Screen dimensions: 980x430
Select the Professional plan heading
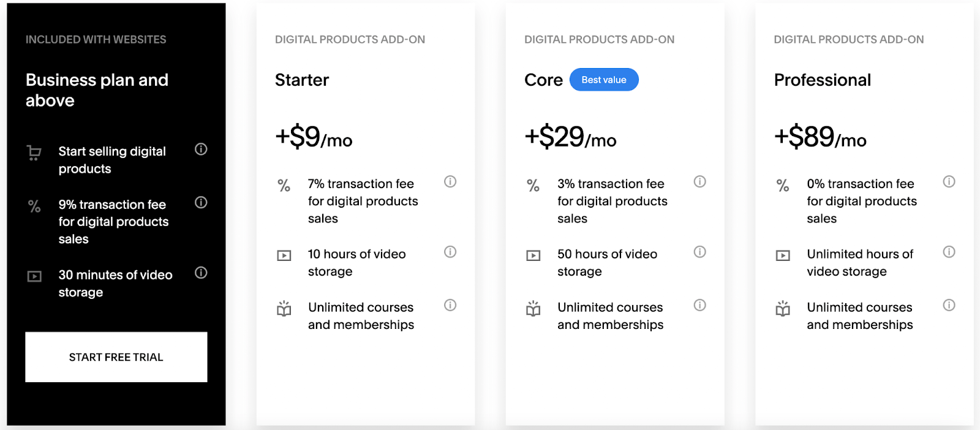(822, 80)
